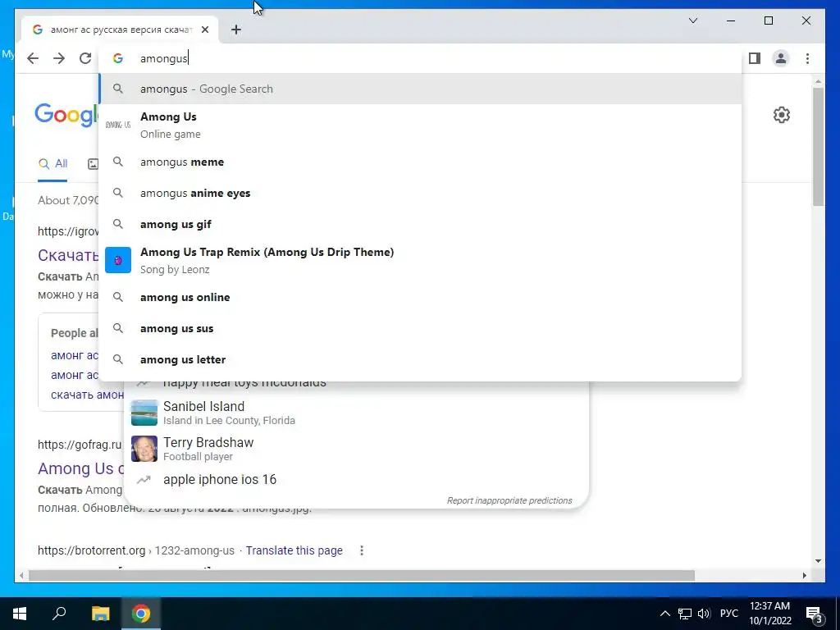Toggle the browser side panel icon
This screenshot has height=630, width=840.
point(755,58)
